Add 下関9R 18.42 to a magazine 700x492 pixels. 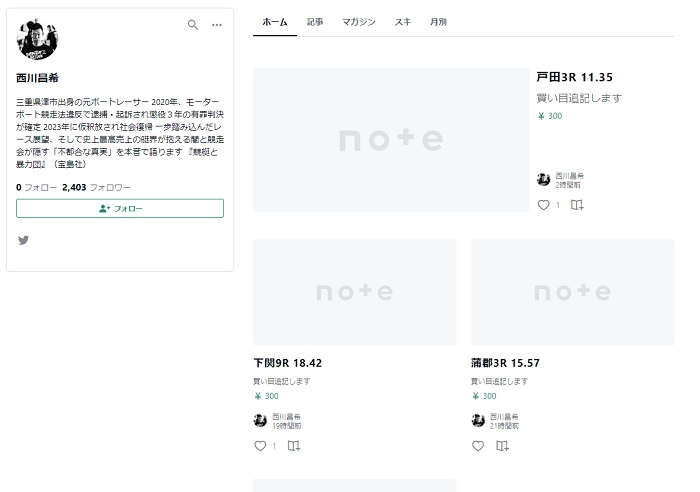(293, 446)
